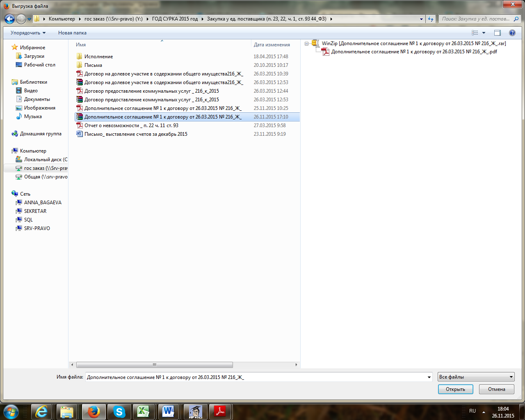
Task: Open the "SQL" network computer
Action: click(x=28, y=220)
